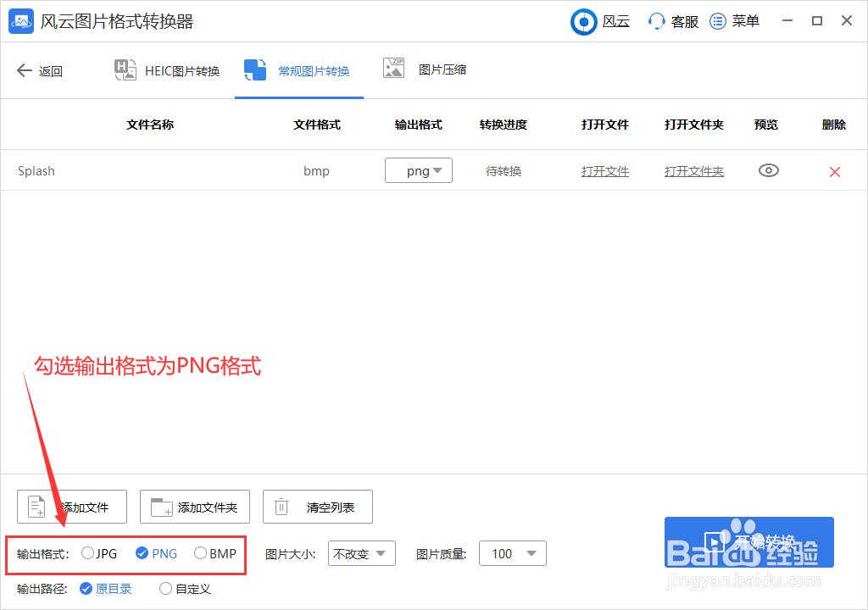
Task: Switch to the 常规图片转换 tab
Action: (298, 70)
